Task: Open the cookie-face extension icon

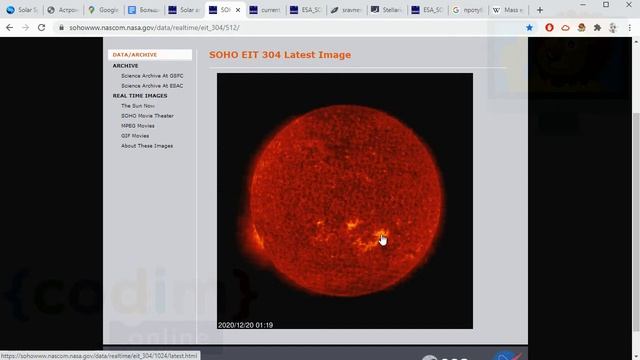Action: coord(581,27)
